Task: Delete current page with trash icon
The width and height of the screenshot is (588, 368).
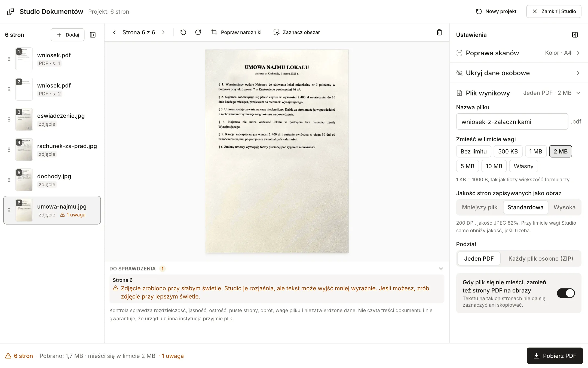Action: [439, 32]
